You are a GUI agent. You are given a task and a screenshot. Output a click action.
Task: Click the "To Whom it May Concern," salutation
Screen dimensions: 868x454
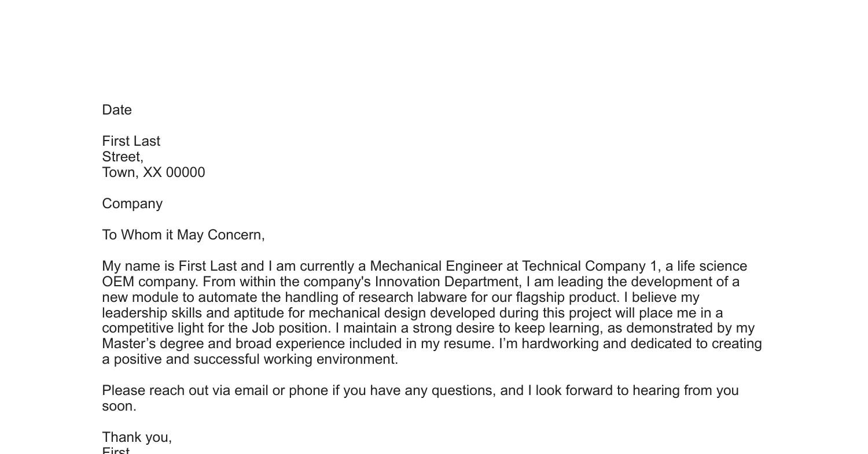(x=183, y=235)
